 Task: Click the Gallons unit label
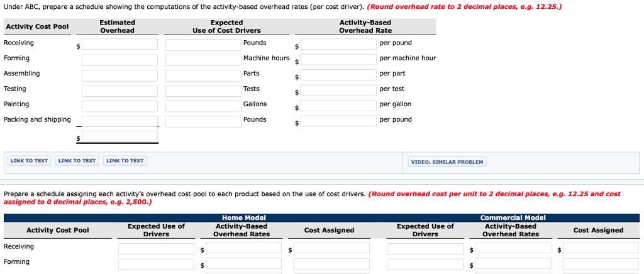[x=255, y=104]
